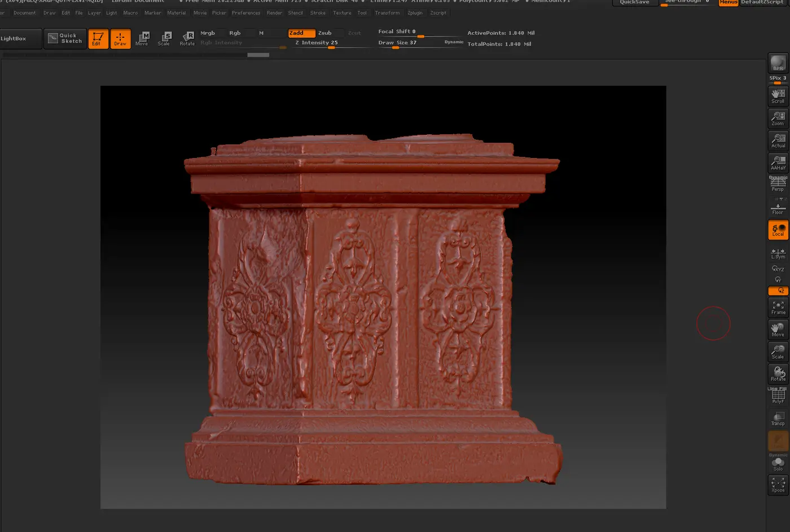Select the Draw mode icon
Viewport: 790px width, 532px height.
[120, 38]
